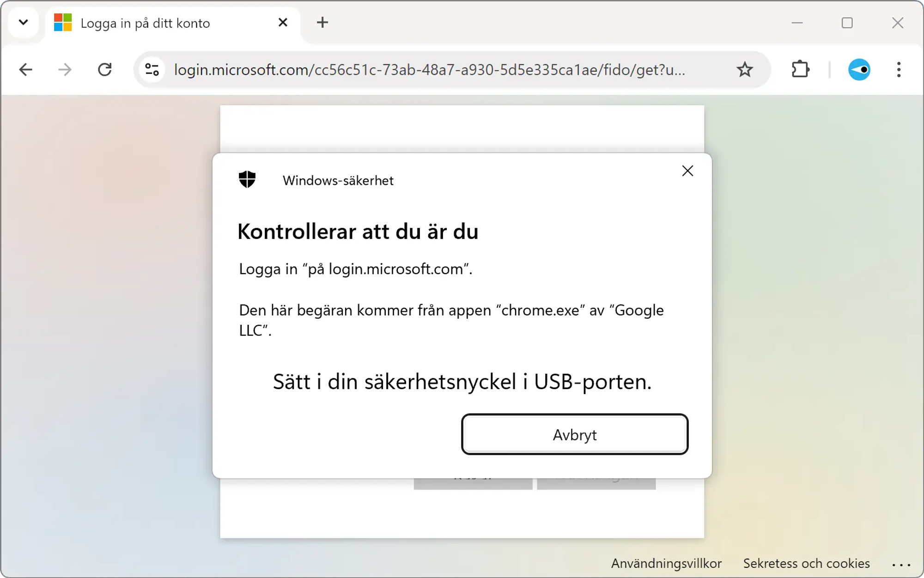Bookmark this page with the star icon
This screenshot has width=924, height=578.
(x=745, y=70)
